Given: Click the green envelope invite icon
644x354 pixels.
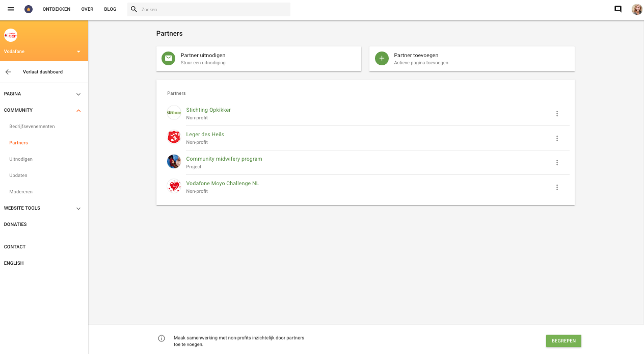Looking at the screenshot, I should 168,59.
